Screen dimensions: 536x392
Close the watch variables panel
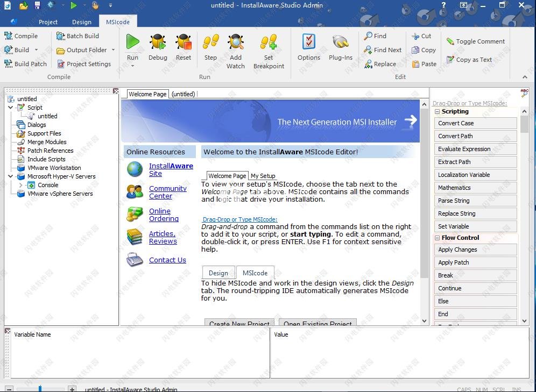(x=8, y=331)
